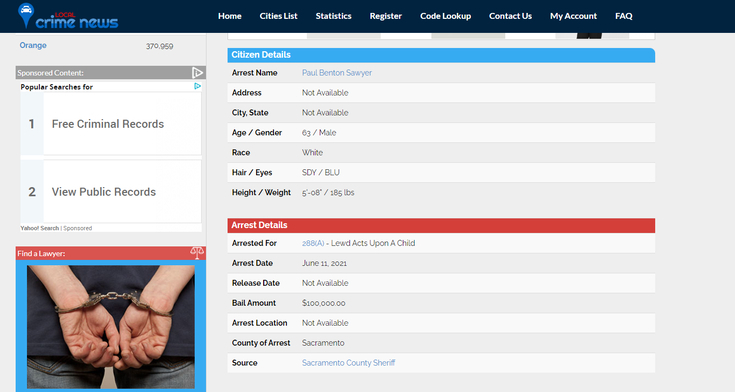The height and width of the screenshot is (392, 735).
Task: Select Register in the navigation bar
Action: point(386,16)
